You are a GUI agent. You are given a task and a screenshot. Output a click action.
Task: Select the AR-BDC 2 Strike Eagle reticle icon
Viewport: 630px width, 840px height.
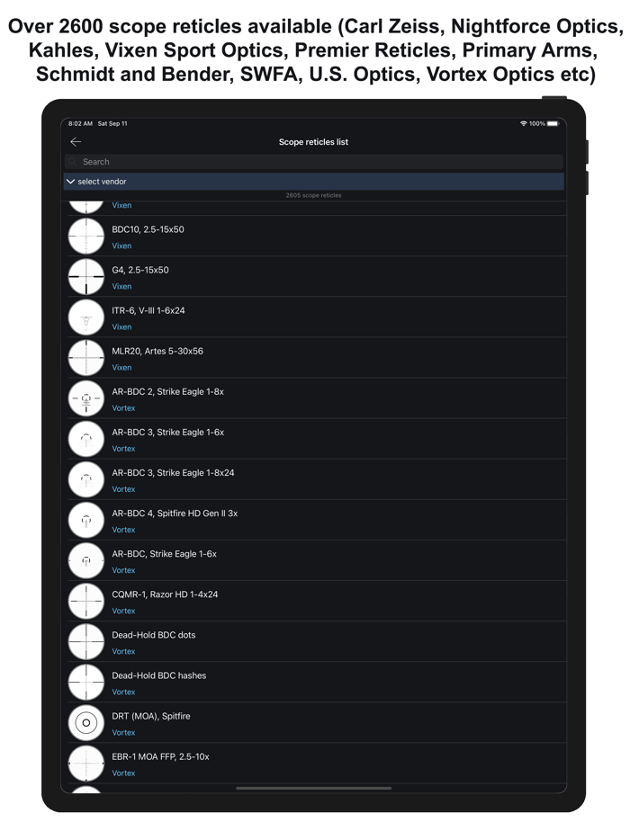85,398
